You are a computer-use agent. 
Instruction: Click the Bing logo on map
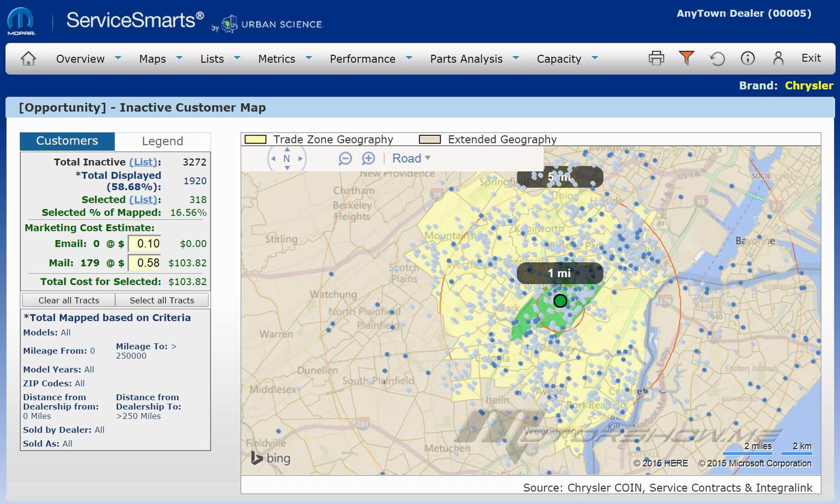click(271, 458)
